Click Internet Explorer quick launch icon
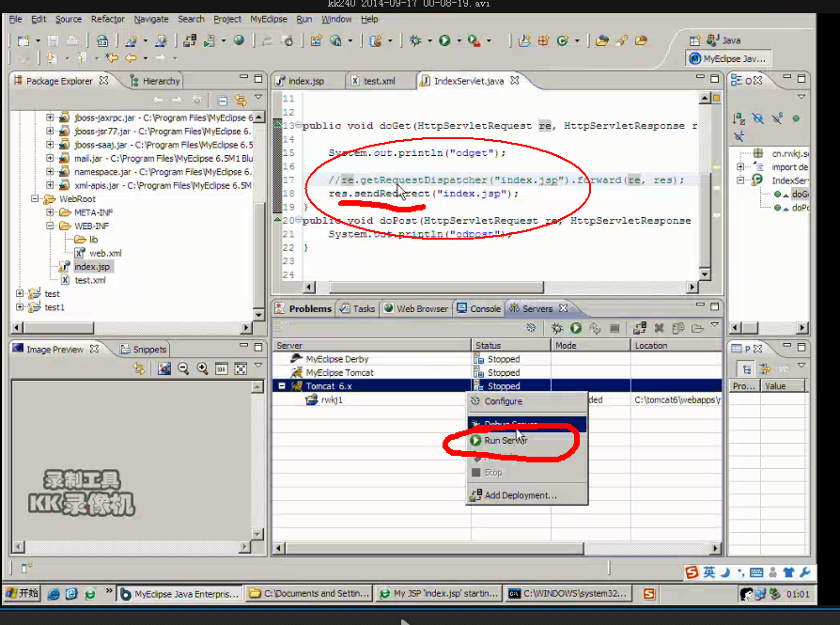840x625 pixels. point(54,594)
